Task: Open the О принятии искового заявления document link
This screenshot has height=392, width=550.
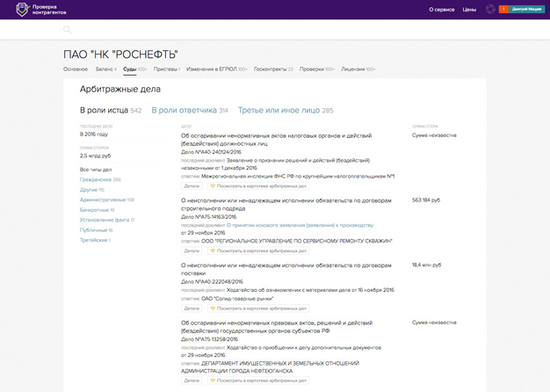Action: tap(300, 225)
